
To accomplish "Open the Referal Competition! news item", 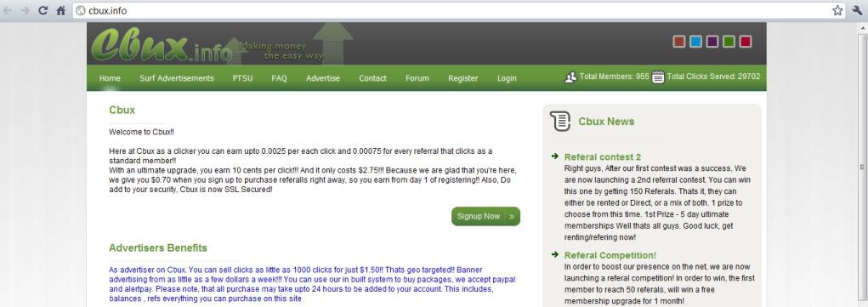I will 610,255.
